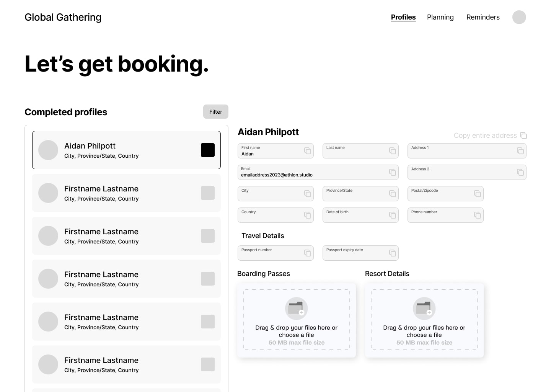
Task: Click the Email input field
Action: [318, 172]
